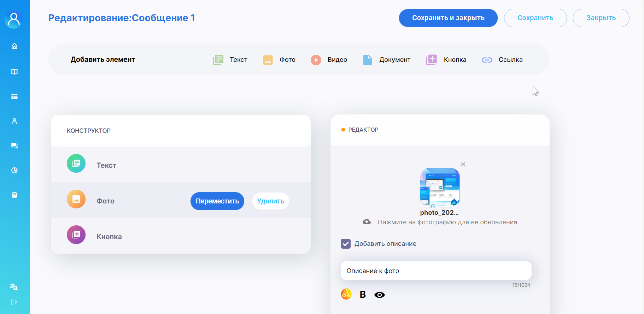Click the Фото image icon in add bar

tap(268, 60)
